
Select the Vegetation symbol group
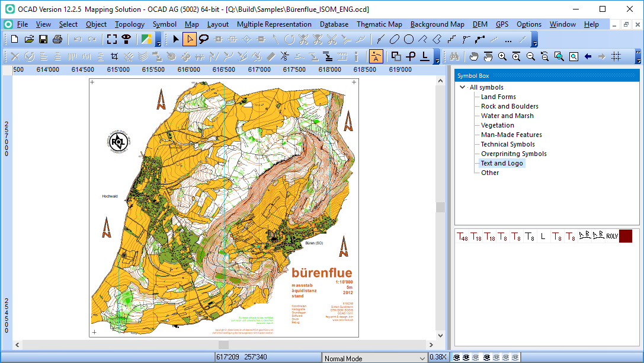pyautogui.click(x=498, y=125)
